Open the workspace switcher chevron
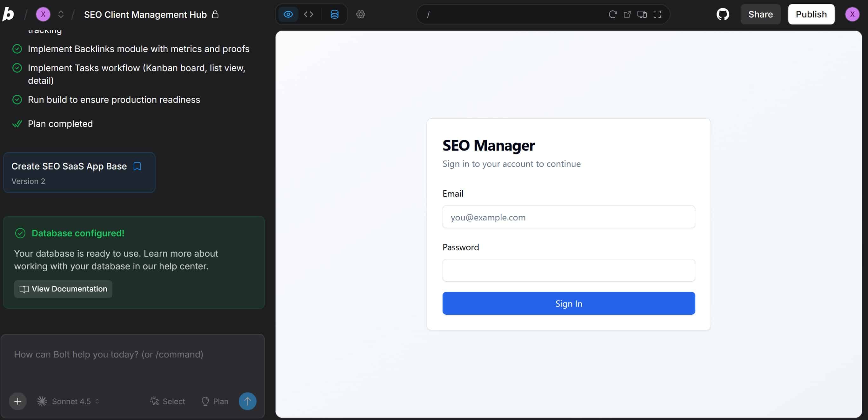The image size is (868, 420). point(61,14)
